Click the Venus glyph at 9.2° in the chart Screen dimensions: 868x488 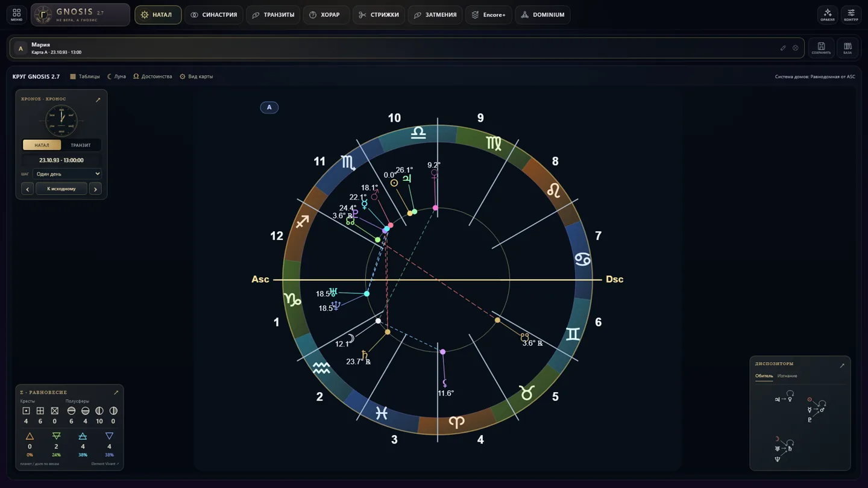(x=434, y=175)
